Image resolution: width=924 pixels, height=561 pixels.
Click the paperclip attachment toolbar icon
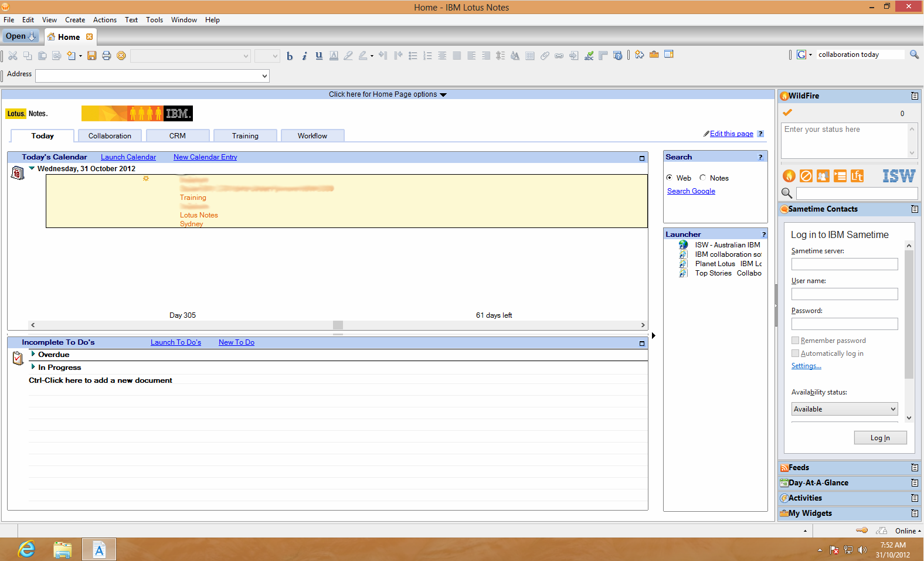click(x=545, y=56)
